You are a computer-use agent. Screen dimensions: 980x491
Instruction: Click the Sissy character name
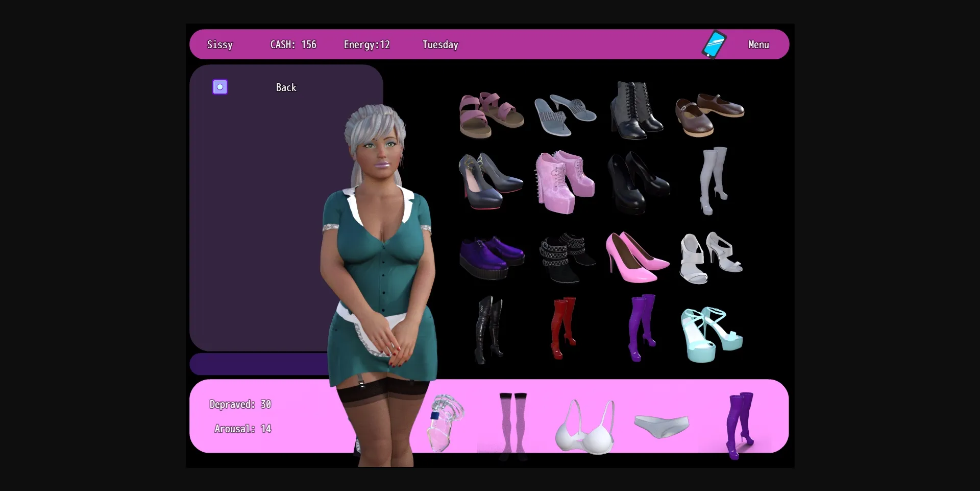219,44
